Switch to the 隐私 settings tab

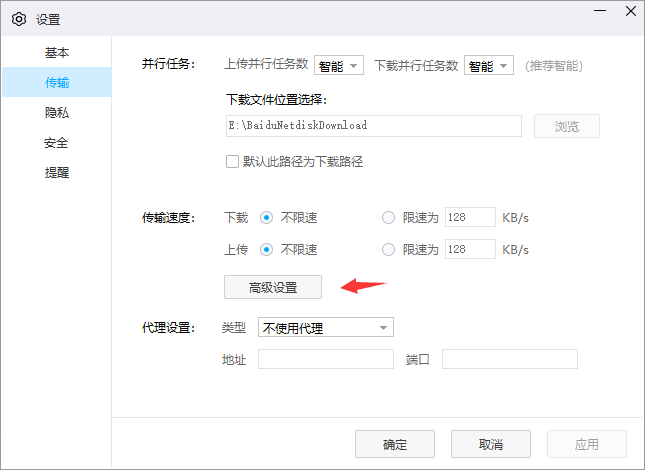[x=57, y=112]
